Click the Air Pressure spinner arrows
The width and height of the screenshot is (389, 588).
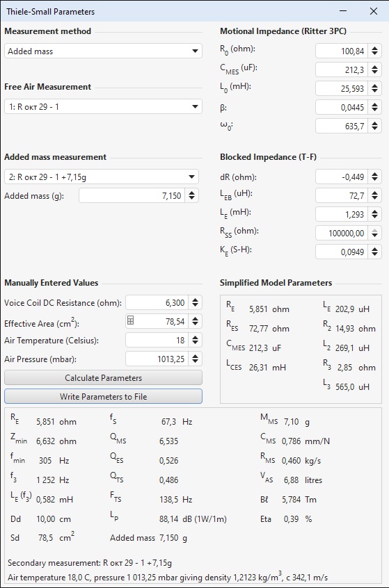click(196, 359)
